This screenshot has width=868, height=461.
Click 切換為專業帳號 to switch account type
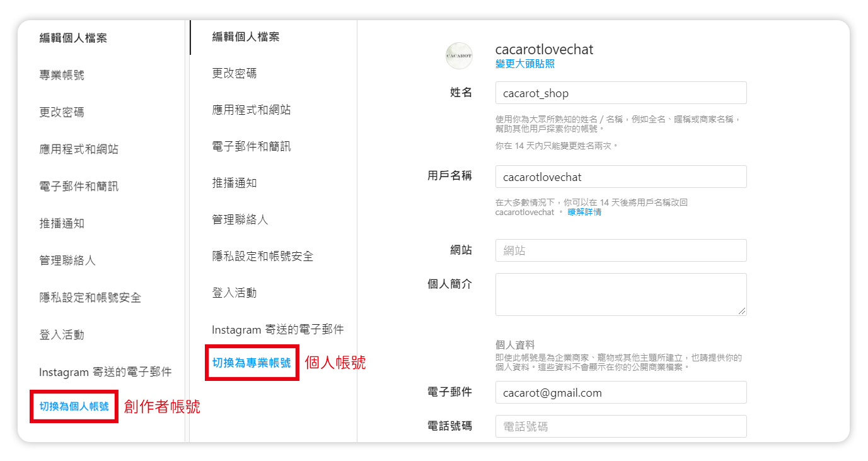pos(252,364)
